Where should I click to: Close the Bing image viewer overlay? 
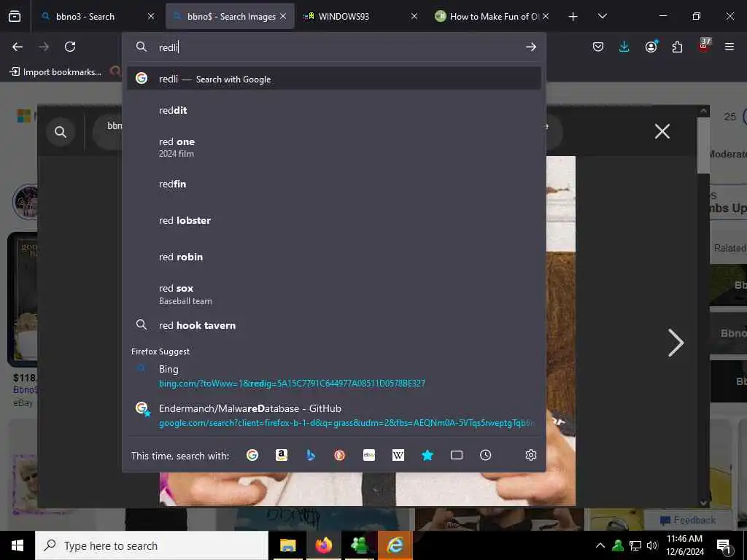(x=662, y=131)
